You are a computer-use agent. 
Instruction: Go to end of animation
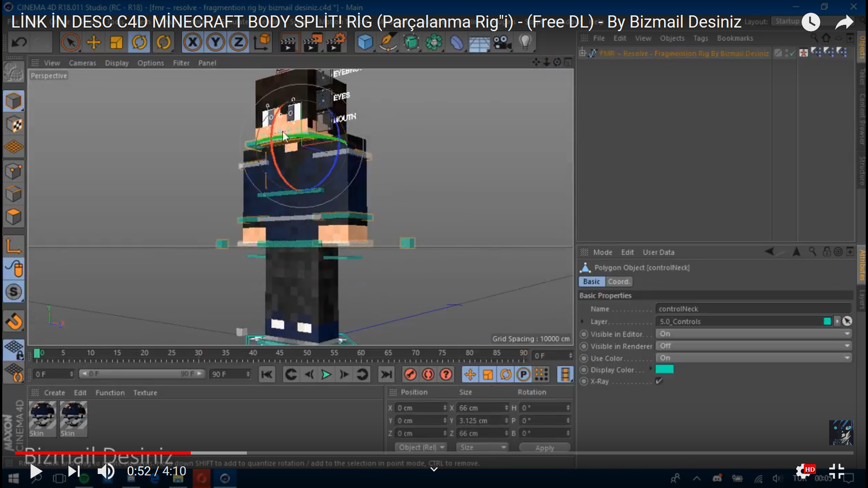coord(386,375)
